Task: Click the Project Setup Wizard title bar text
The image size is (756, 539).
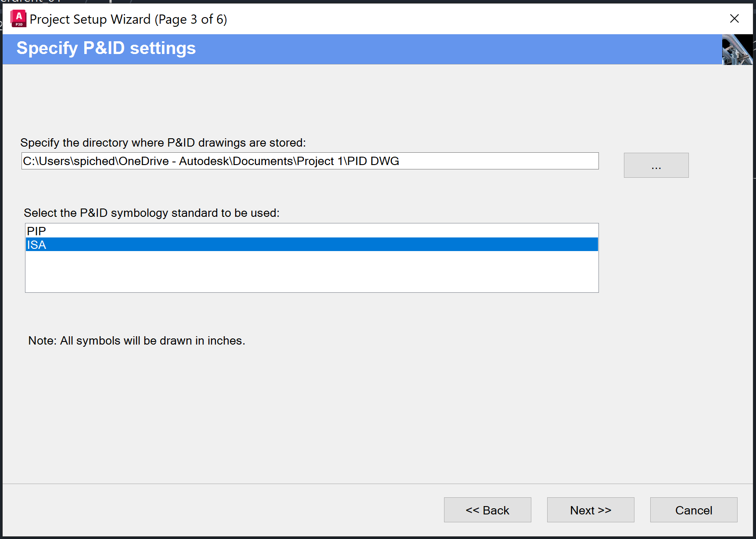Action: 90,19
